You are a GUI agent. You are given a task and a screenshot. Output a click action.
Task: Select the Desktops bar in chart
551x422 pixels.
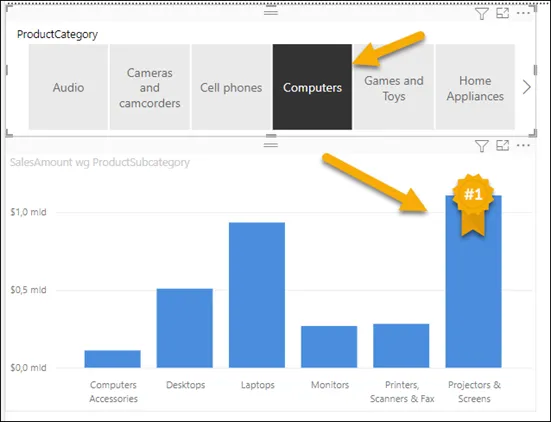pos(184,328)
